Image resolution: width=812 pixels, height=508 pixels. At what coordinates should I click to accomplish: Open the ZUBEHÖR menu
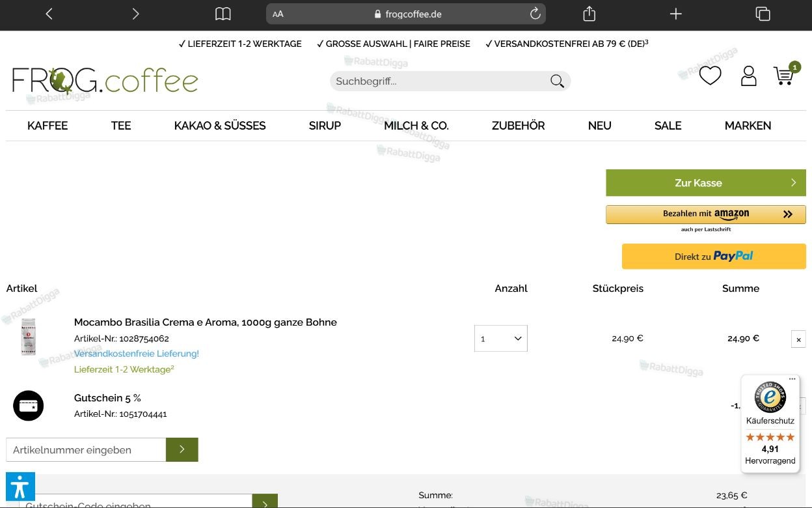click(519, 126)
